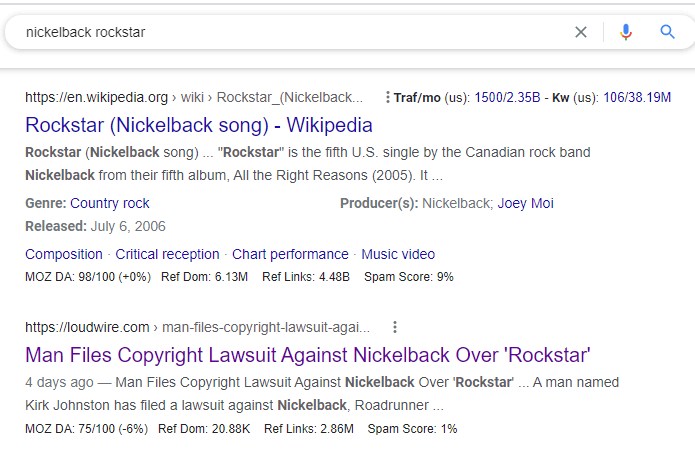Screen dimensions: 695x455
Task: Visit the 'Joey Moi' producer link
Action: [525, 203]
